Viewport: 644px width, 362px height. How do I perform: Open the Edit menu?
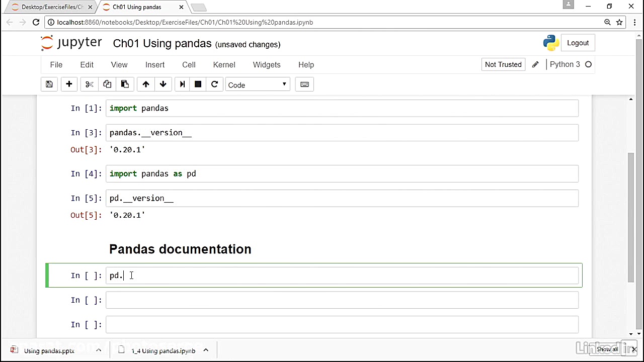[x=87, y=64]
